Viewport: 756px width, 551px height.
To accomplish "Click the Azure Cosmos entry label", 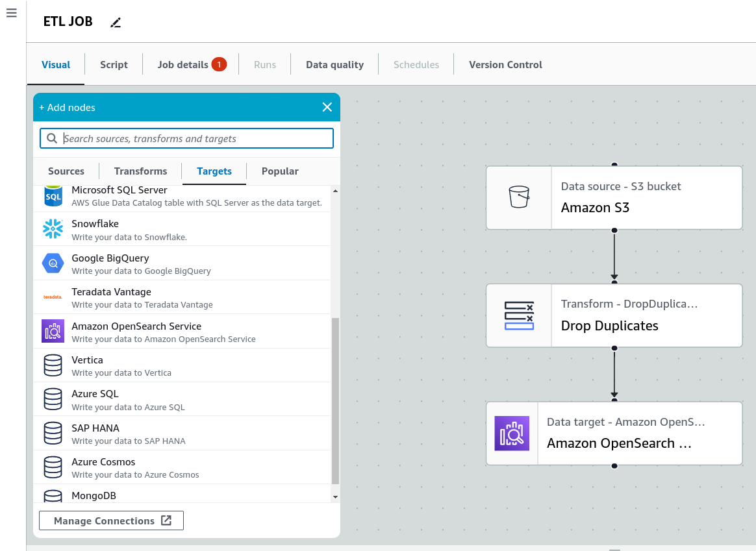I will click(x=103, y=462).
